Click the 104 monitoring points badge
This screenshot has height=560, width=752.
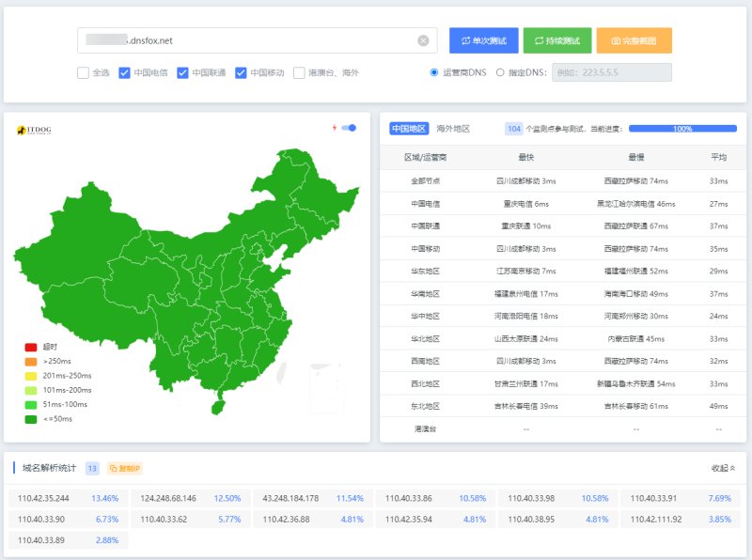tap(513, 129)
